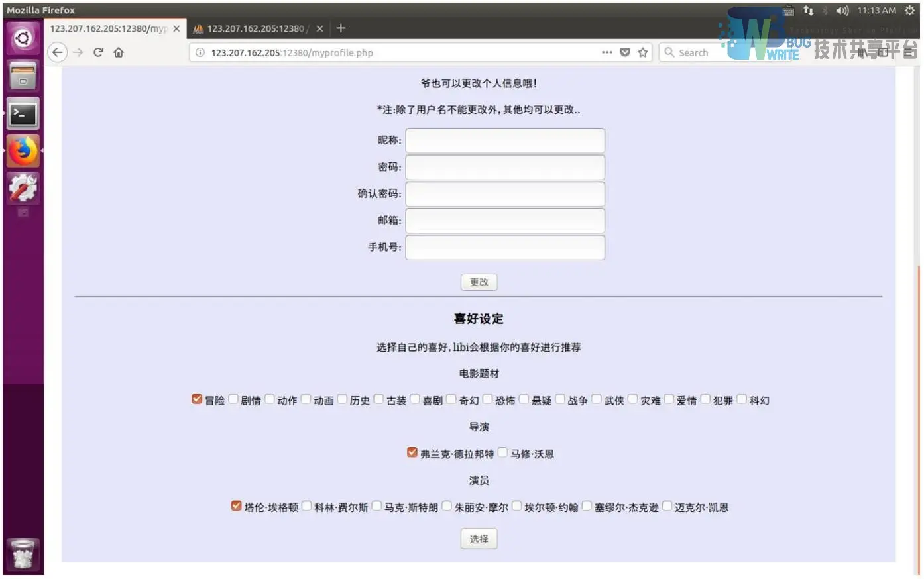The height and width of the screenshot is (579, 924).
Task: Check actor 朱丽安·摩尔 checkbox
Action: pyautogui.click(x=447, y=505)
